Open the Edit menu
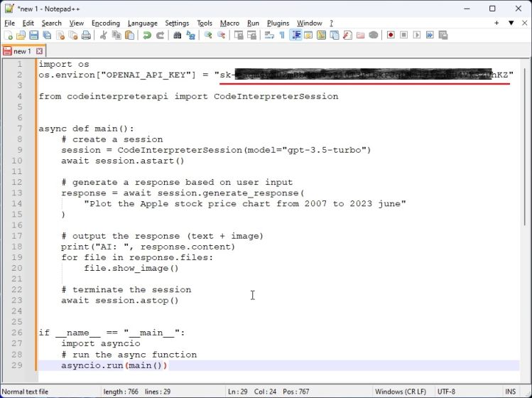The width and height of the screenshot is (532, 398). point(28,23)
